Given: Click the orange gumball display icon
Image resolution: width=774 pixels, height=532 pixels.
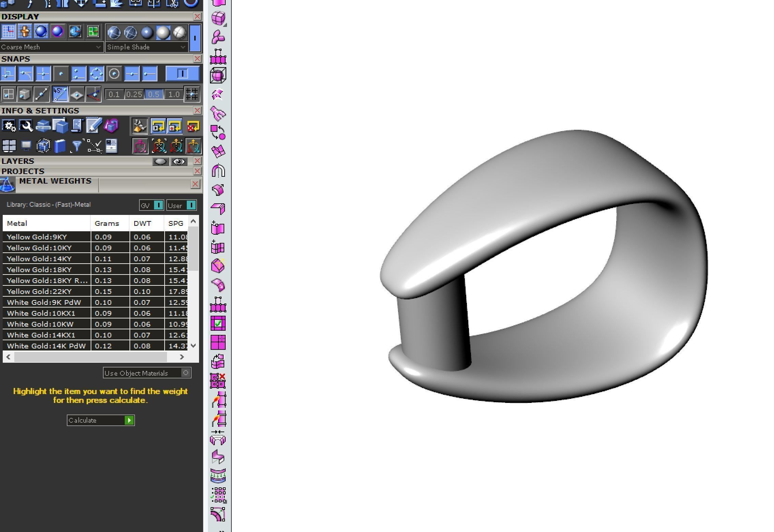Looking at the screenshot, I should click(25, 32).
